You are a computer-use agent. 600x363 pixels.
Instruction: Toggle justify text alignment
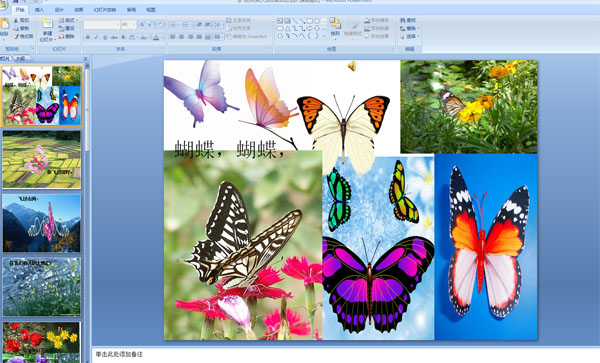pos(199,37)
